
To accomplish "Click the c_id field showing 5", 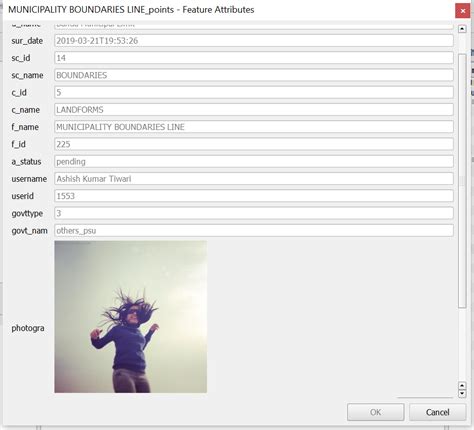I will click(x=254, y=92).
